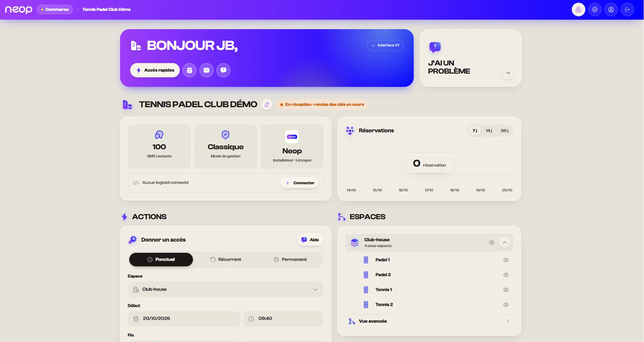Toggle visibility of Club-house
Image resolution: width=644 pixels, height=342 pixels.
coord(492,243)
